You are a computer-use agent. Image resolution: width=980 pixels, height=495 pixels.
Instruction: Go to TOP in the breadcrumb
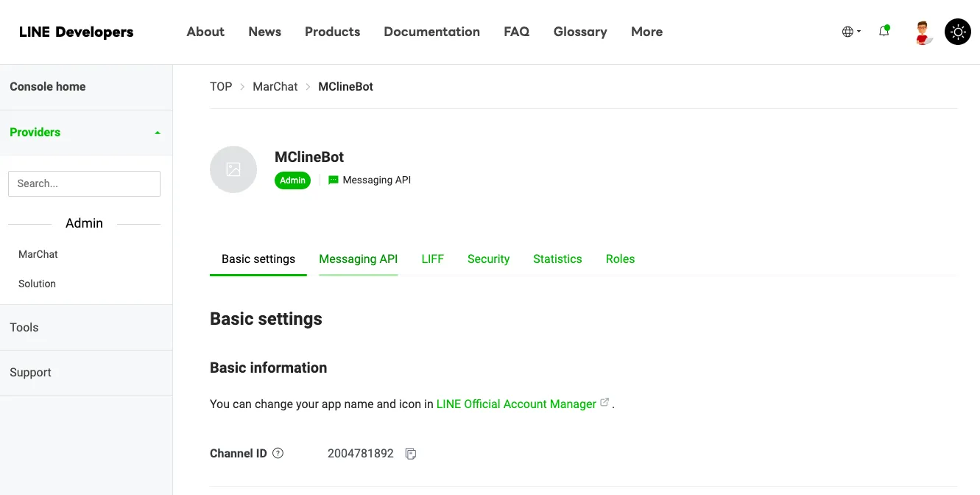pos(221,87)
